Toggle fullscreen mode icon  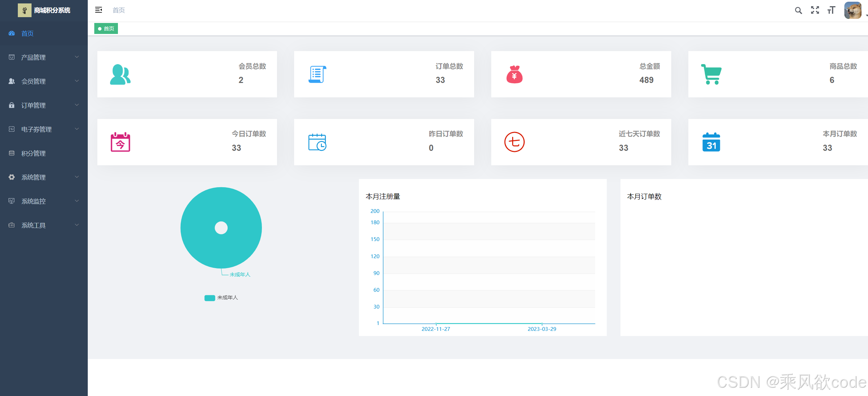pyautogui.click(x=815, y=10)
